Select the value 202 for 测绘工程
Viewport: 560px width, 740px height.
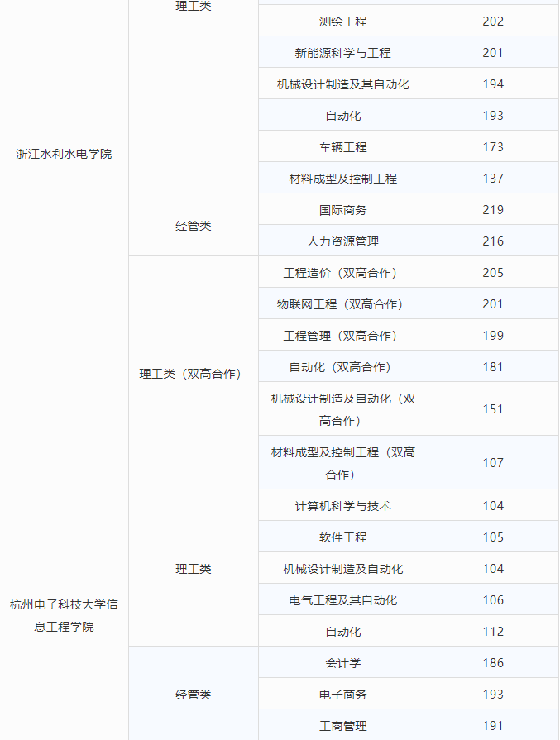pos(493,21)
